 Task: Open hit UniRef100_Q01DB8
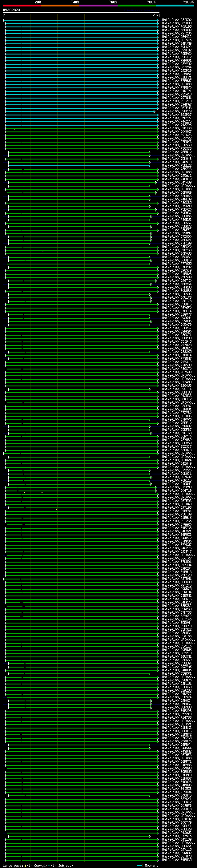(x=176, y=23)
